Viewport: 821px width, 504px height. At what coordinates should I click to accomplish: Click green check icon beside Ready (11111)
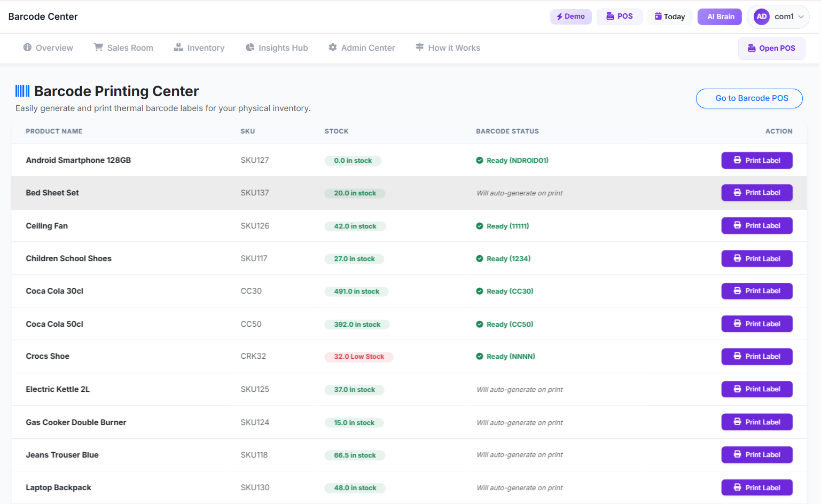tap(480, 226)
